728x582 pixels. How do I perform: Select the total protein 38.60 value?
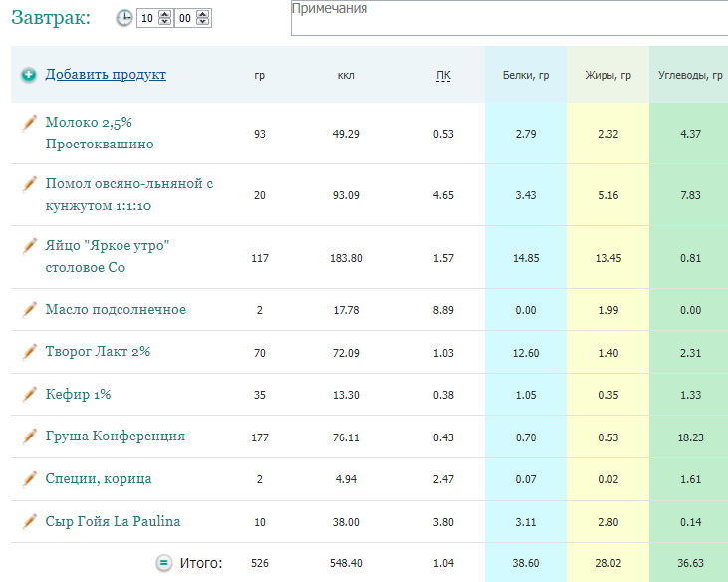526,563
